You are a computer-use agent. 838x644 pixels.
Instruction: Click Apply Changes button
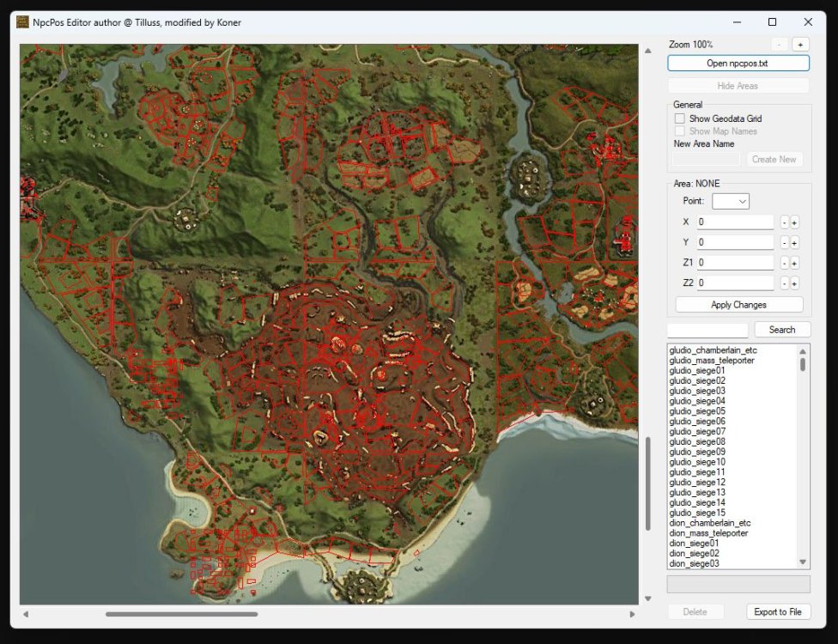click(739, 305)
